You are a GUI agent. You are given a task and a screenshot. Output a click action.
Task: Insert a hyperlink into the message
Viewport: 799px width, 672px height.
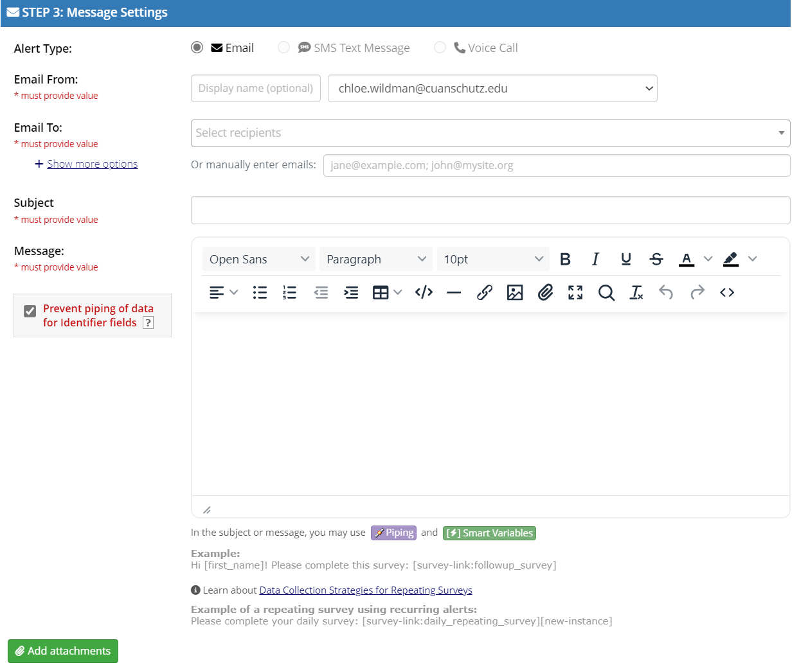pos(485,292)
